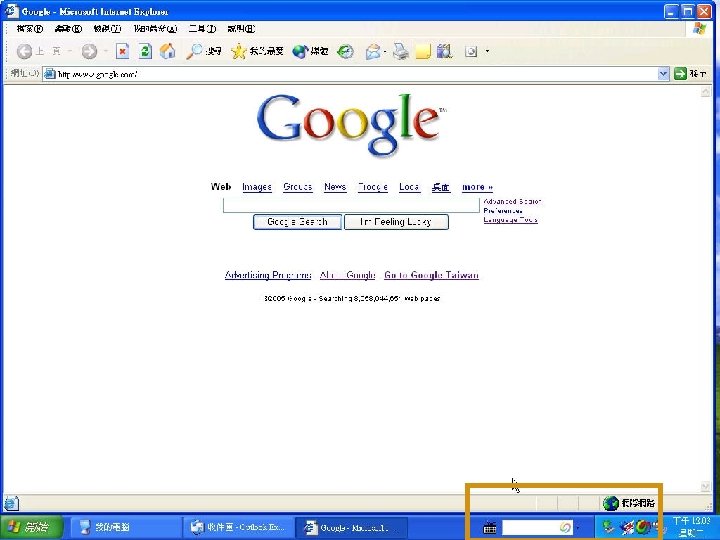Image resolution: width=720 pixels, height=540 pixels.
Task: Click the page scrollbar up arrow
Action: (x=705, y=92)
